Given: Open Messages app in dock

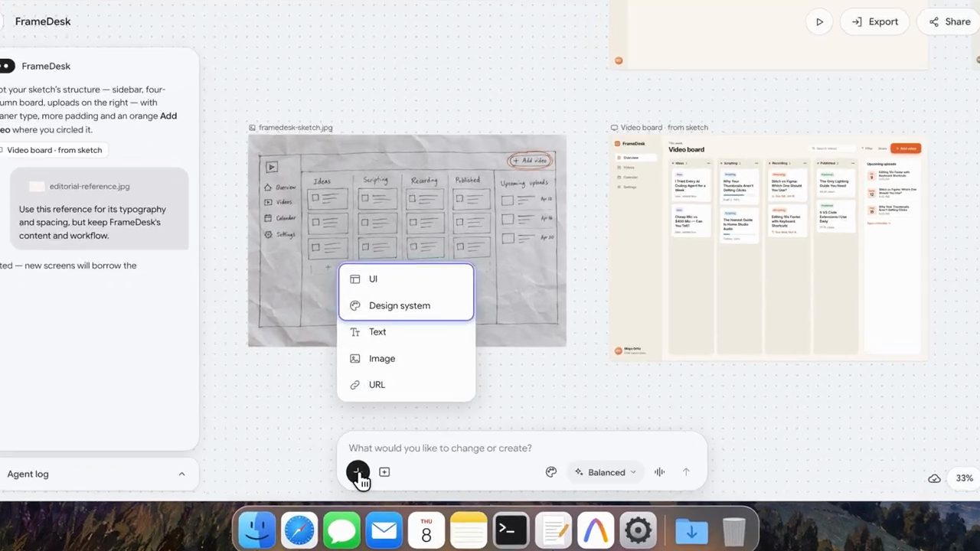Looking at the screenshot, I should pyautogui.click(x=341, y=530).
